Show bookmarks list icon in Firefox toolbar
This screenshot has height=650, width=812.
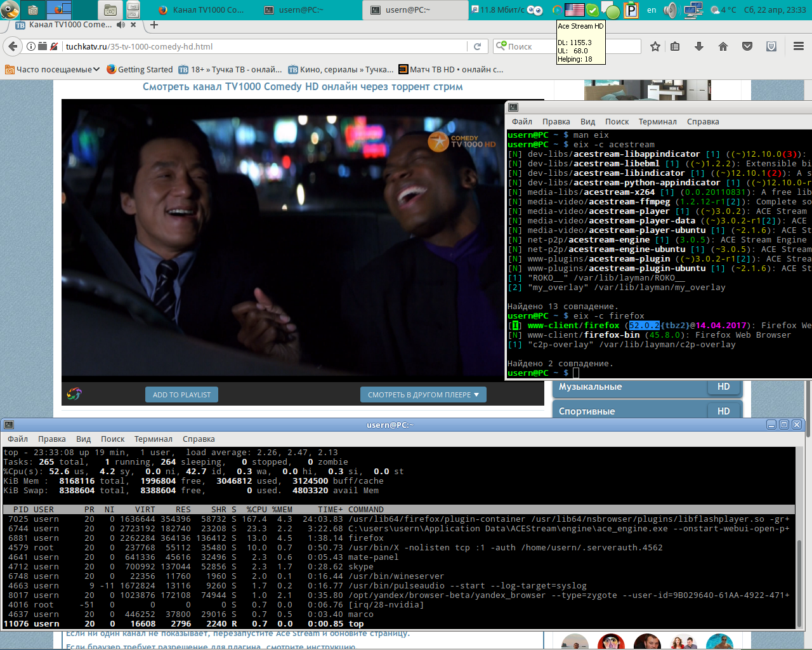(x=675, y=46)
